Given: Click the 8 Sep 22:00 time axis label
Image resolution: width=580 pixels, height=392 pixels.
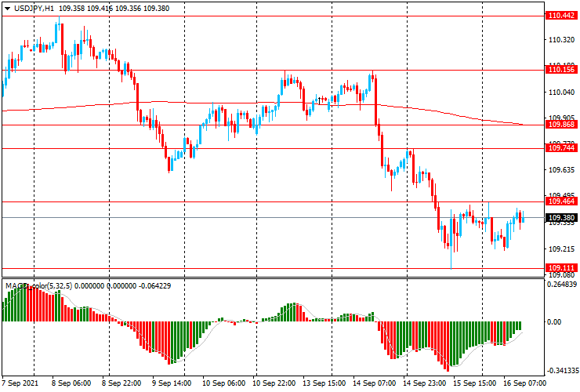Looking at the screenshot, I should pos(121,383).
